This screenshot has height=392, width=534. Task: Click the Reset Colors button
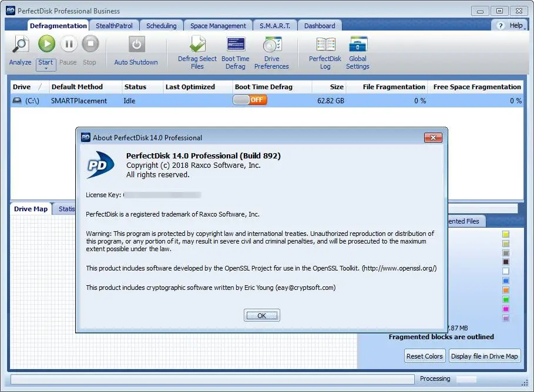(x=425, y=356)
